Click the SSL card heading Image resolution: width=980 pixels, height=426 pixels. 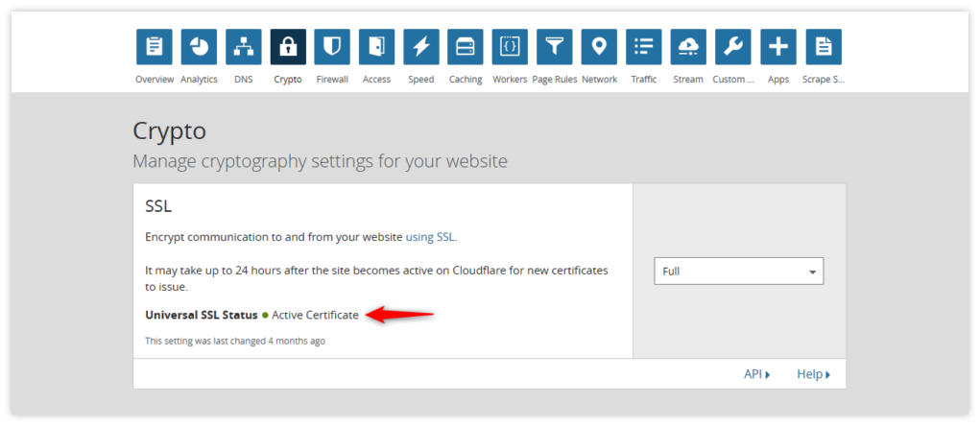pos(158,206)
